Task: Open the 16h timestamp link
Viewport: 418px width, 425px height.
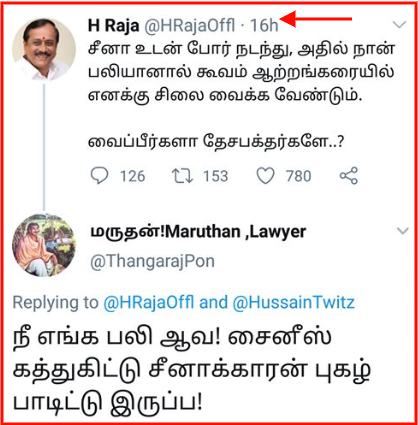Action: [264, 25]
